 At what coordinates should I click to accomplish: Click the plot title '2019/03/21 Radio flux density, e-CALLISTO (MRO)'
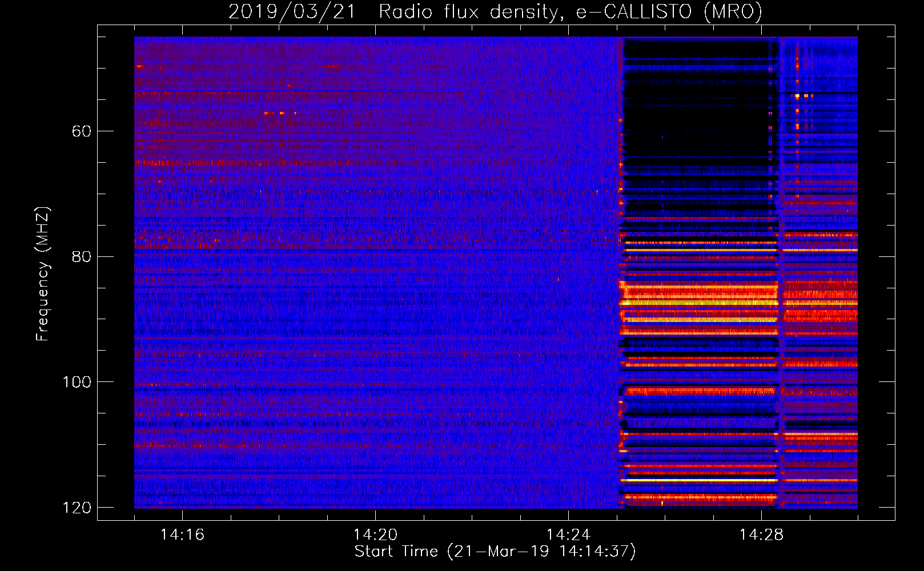(495, 11)
